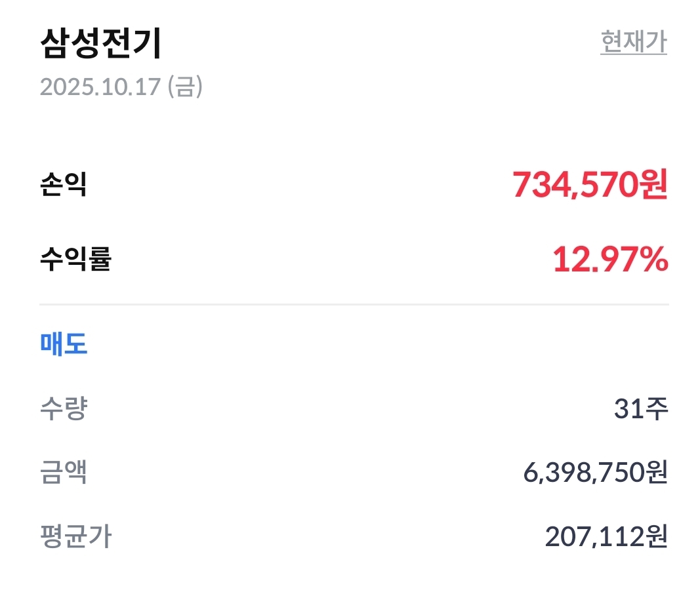This screenshot has width=700, height=592.
Task: Tap the 삼성전기 stock name heading
Action: point(101,44)
